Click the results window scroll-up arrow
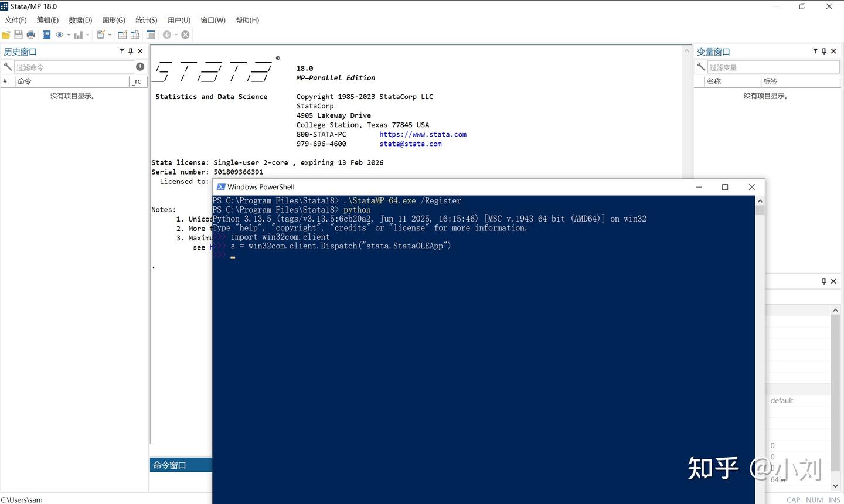Image resolution: width=844 pixels, height=504 pixels. [686, 51]
